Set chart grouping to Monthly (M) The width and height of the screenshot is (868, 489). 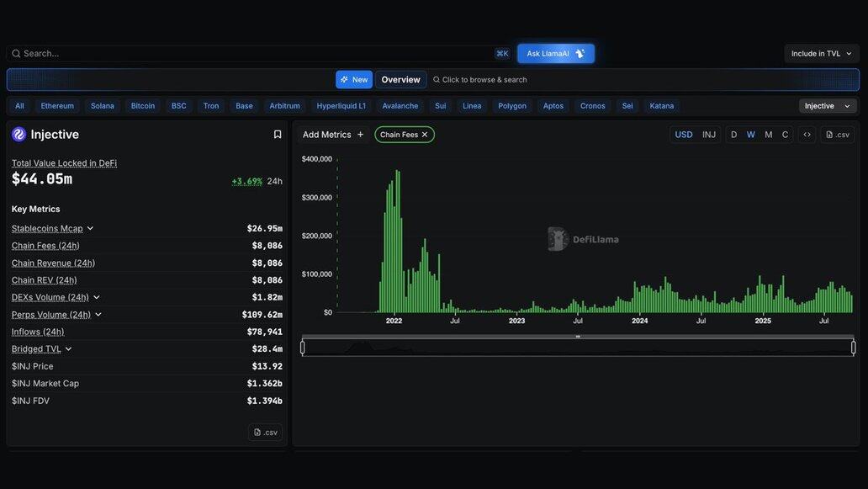[x=769, y=135]
